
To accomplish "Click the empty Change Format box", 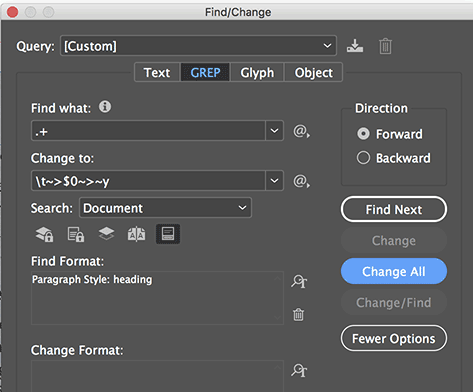I will (157, 376).
